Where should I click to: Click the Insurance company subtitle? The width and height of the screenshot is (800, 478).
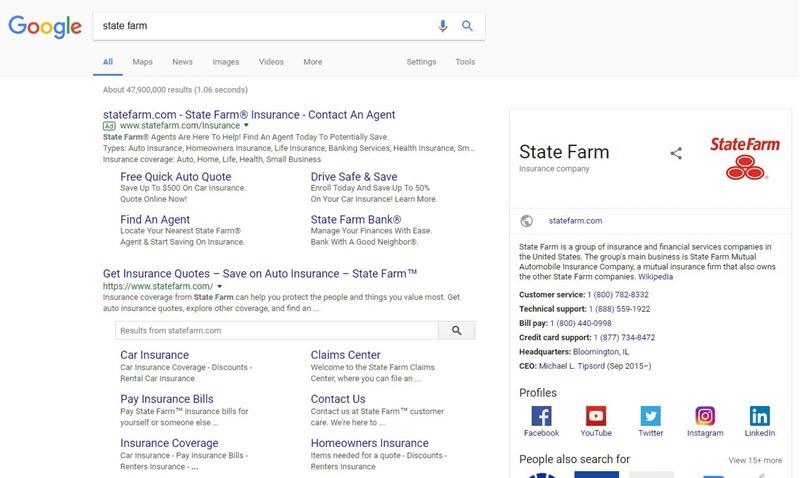pyautogui.click(x=554, y=169)
